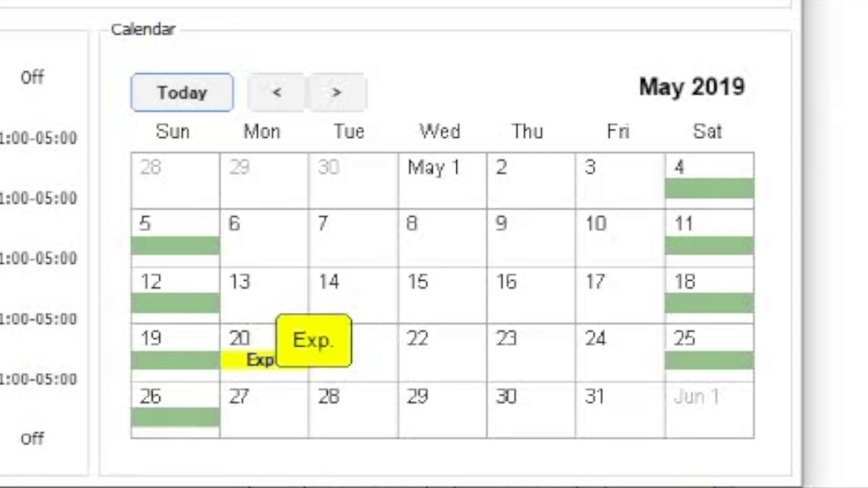The height and width of the screenshot is (488, 868).
Task: Select May 15 in the calendar
Action: coord(442,296)
